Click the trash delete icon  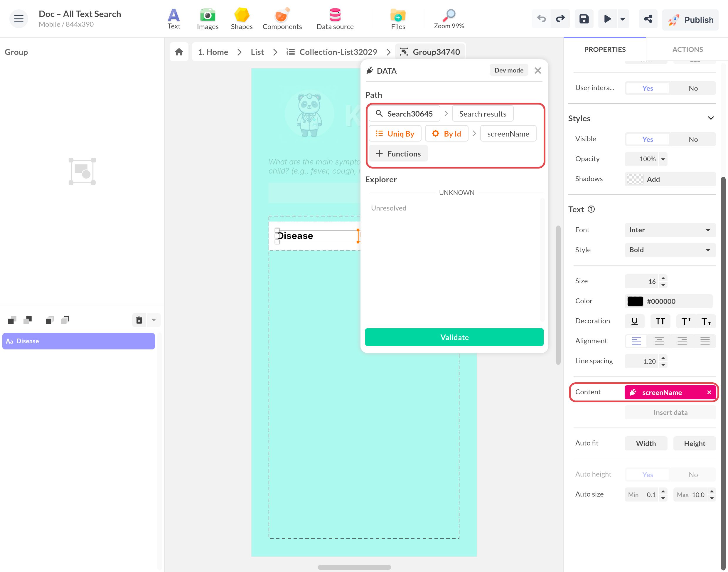[139, 320]
